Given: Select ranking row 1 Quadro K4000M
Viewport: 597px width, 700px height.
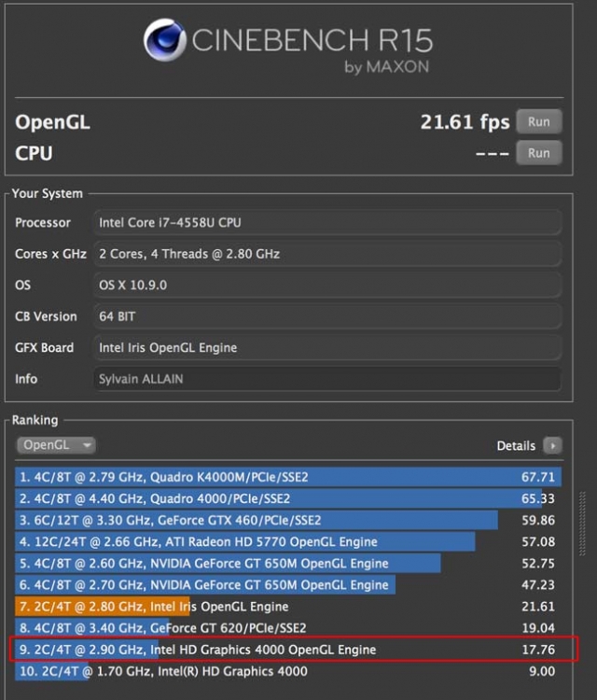Looking at the screenshot, I should [288, 477].
